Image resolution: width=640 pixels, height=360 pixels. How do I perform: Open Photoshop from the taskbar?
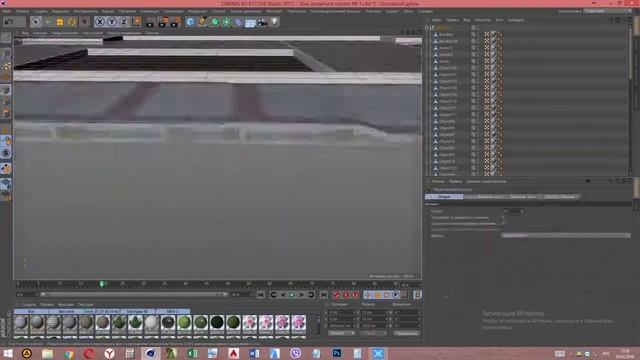[337, 353]
